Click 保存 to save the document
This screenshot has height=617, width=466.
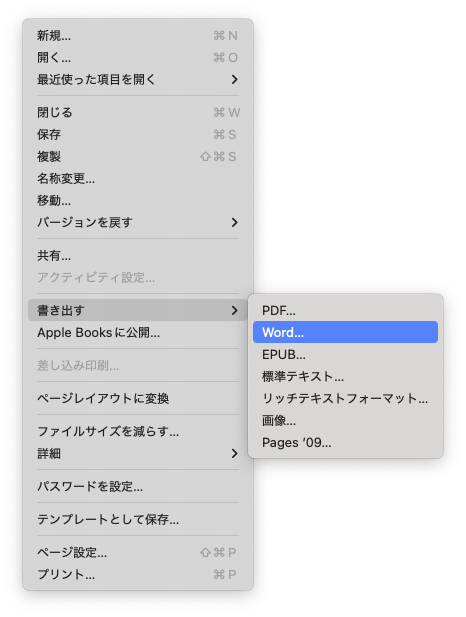pyautogui.click(x=138, y=134)
